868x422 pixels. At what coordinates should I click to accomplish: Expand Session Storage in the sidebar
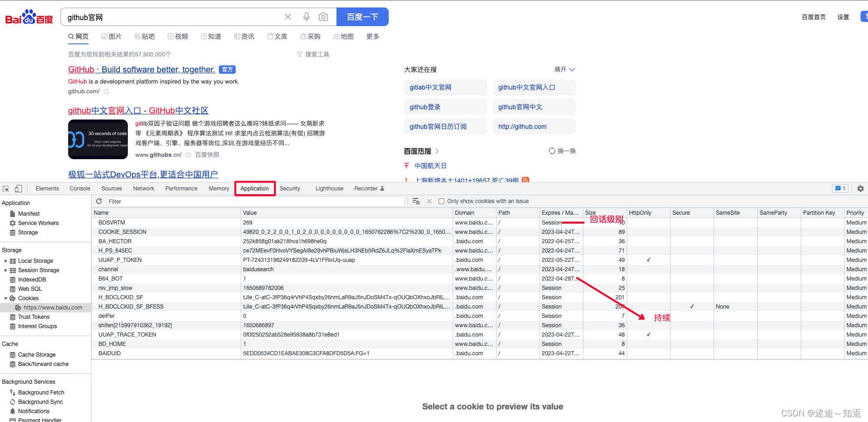click(x=5, y=270)
